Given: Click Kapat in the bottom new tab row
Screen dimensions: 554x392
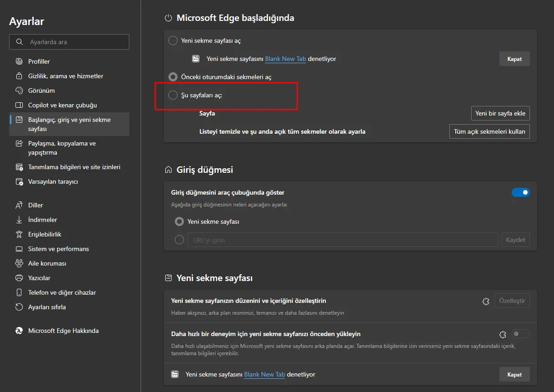Looking at the screenshot, I should pos(514,375).
